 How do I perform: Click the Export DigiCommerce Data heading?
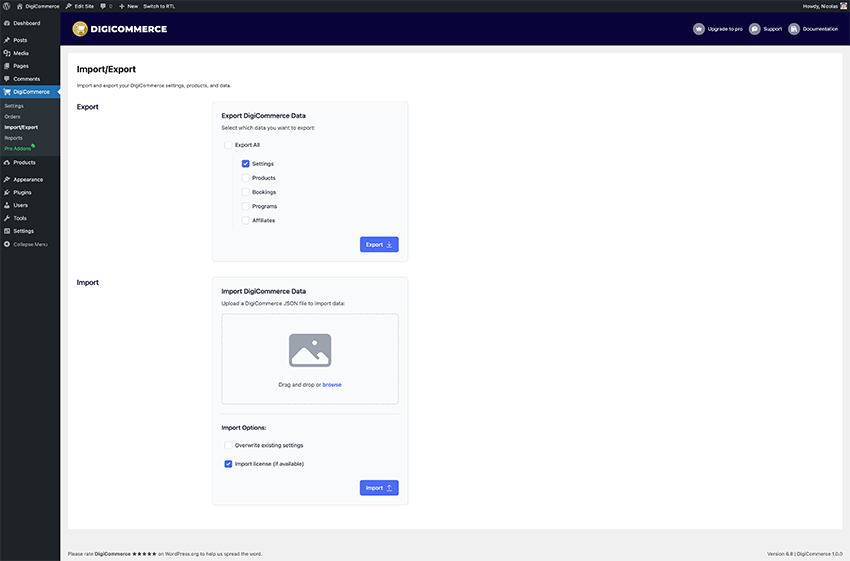coord(263,115)
